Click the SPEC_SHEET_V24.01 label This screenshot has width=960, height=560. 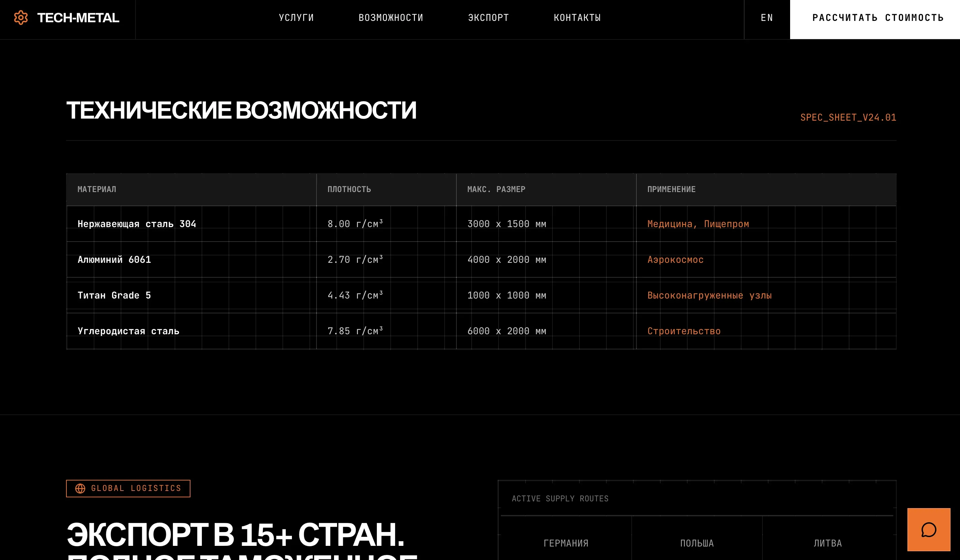848,117
